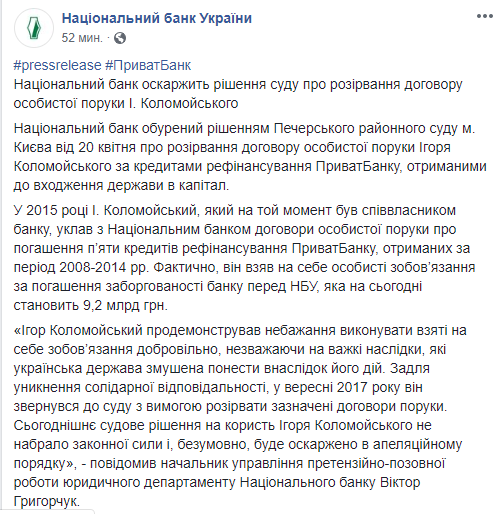
Task: Click the paragraph beginning 'У 2015 році'
Action: point(244,258)
